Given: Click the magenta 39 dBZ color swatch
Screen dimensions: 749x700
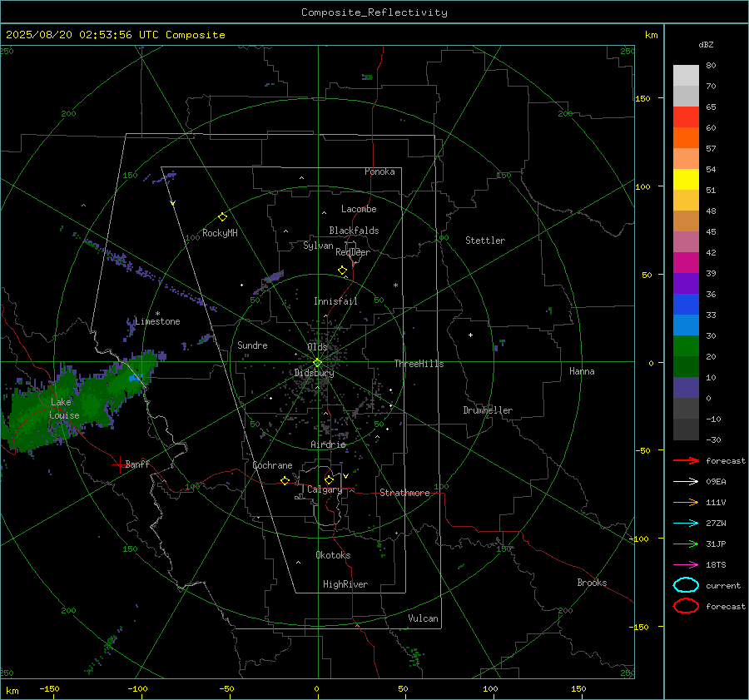Looking at the screenshot, I should click(686, 263).
